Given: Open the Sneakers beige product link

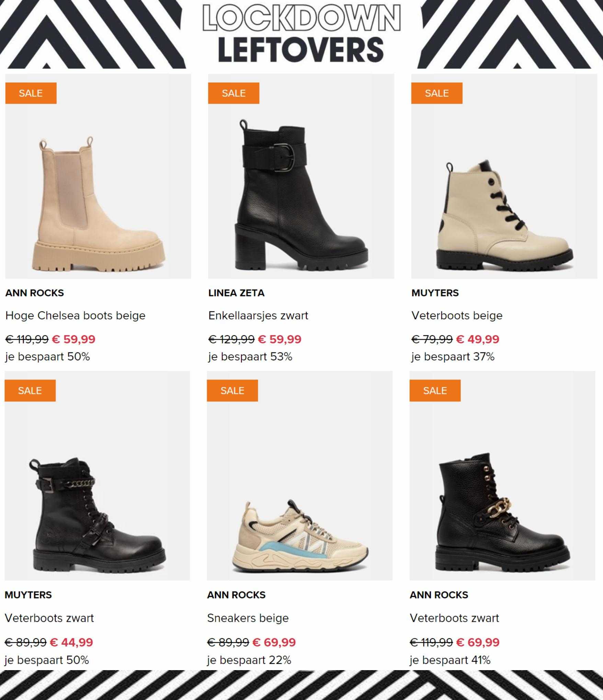Looking at the screenshot, I should point(248,618).
